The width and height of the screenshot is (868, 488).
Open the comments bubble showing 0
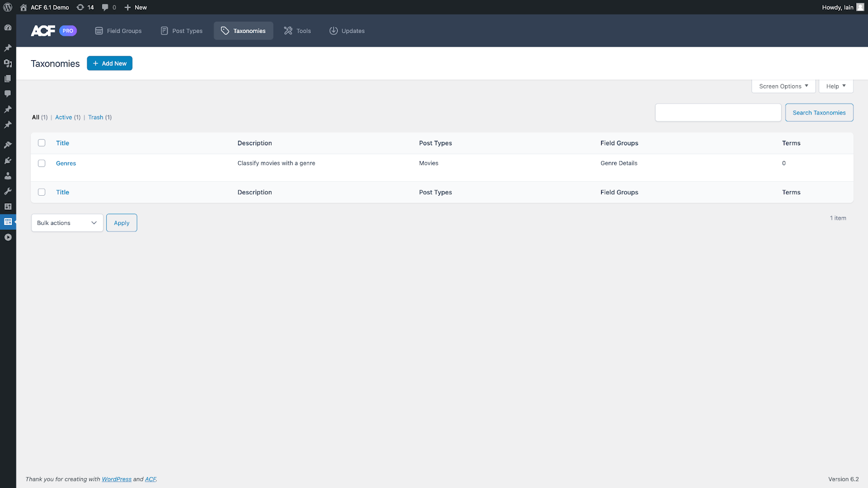pyautogui.click(x=109, y=7)
